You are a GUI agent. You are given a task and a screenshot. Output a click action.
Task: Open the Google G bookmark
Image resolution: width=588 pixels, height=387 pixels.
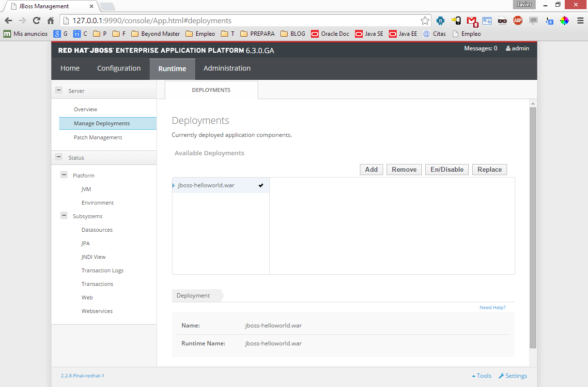(61, 34)
